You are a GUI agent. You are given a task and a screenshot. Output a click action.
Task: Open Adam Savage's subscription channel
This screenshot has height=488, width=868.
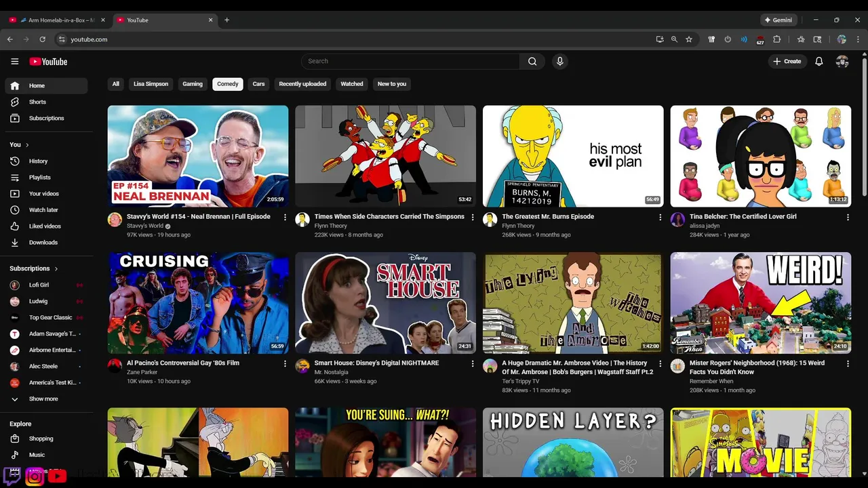46,333
